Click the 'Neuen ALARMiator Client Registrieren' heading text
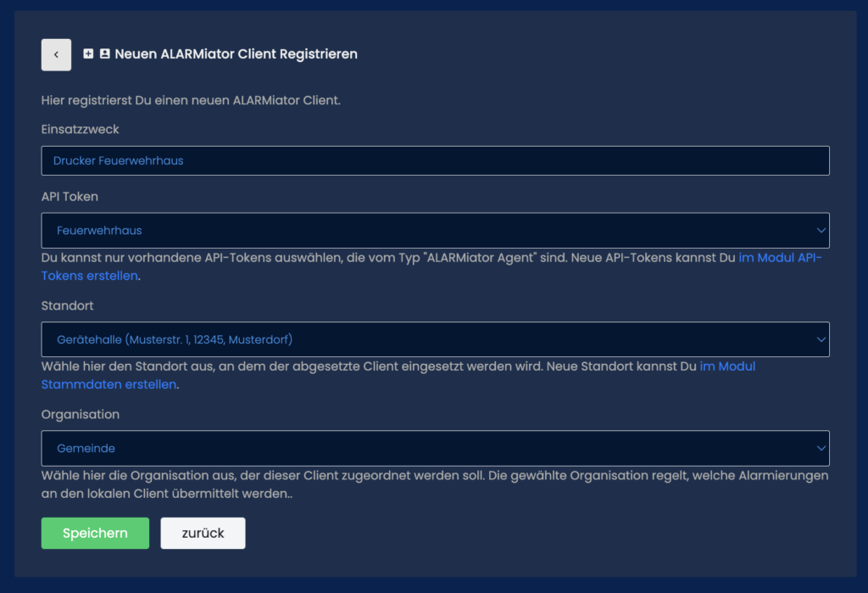This screenshot has width=868, height=593. [x=236, y=54]
